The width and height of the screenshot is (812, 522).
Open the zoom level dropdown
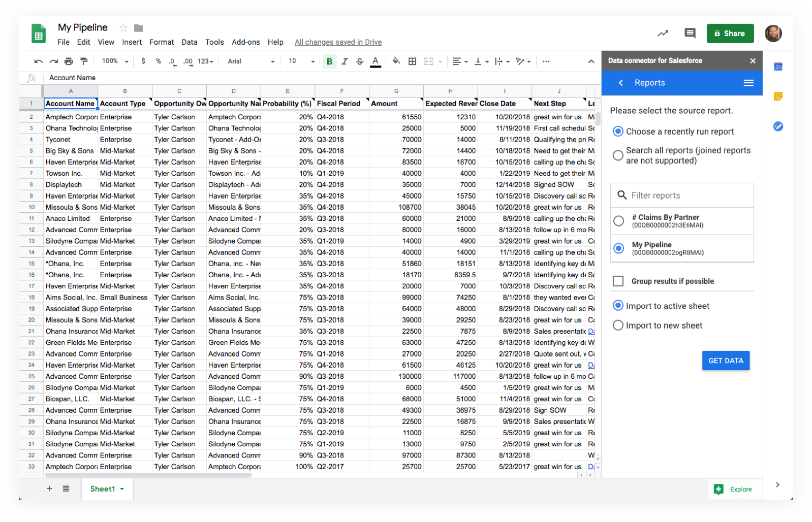pyautogui.click(x=115, y=61)
